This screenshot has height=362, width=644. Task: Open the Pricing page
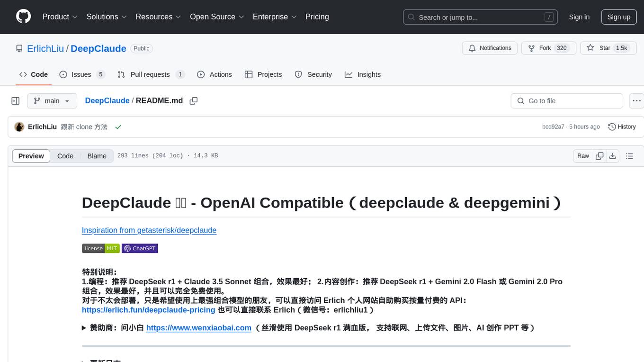click(x=317, y=17)
